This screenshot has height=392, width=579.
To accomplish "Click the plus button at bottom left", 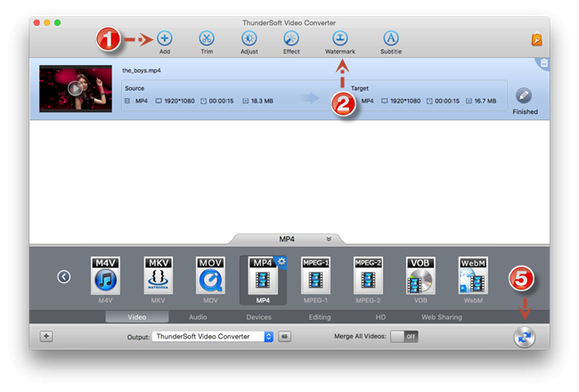I will tap(46, 336).
